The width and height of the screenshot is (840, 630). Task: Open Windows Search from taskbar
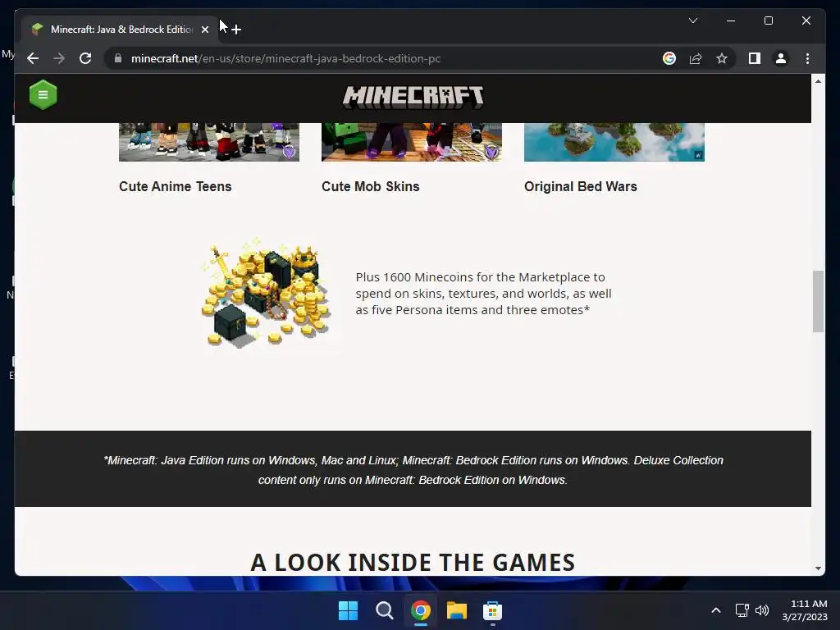(384, 610)
